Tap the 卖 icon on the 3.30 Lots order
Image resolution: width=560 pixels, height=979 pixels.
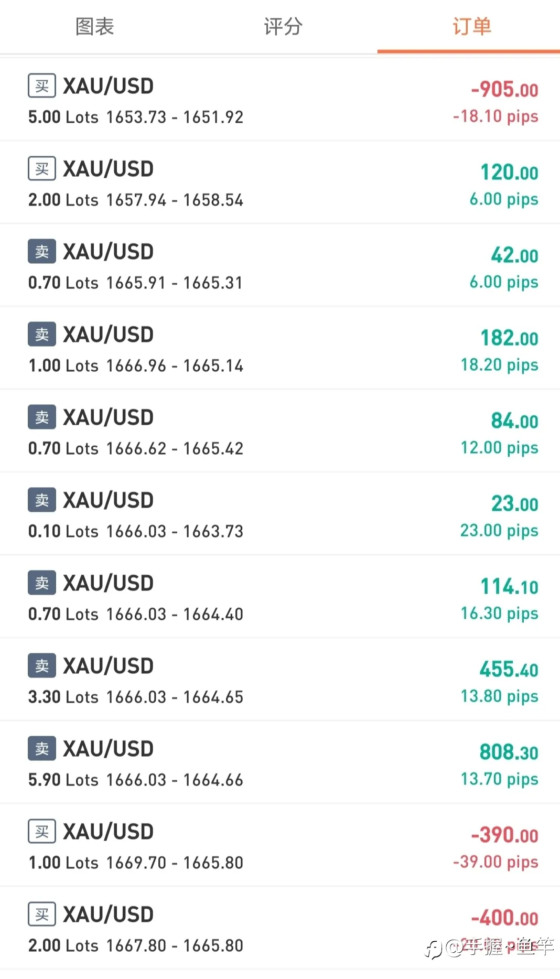42,666
